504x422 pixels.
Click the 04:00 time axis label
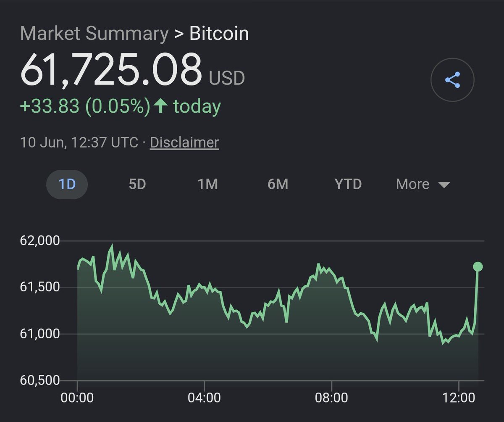pos(204,397)
